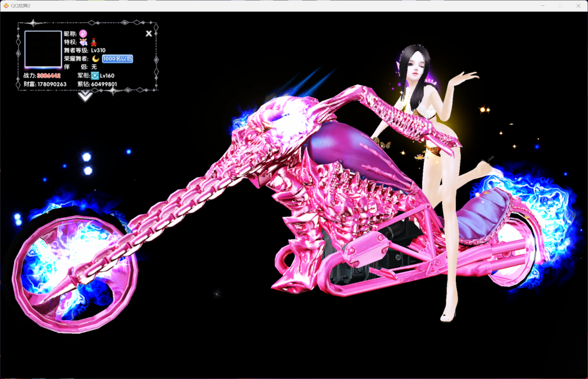The height and width of the screenshot is (379, 588).
Task: Click the QQ炫舞2 title bar app icon
Action: (x=6, y=6)
